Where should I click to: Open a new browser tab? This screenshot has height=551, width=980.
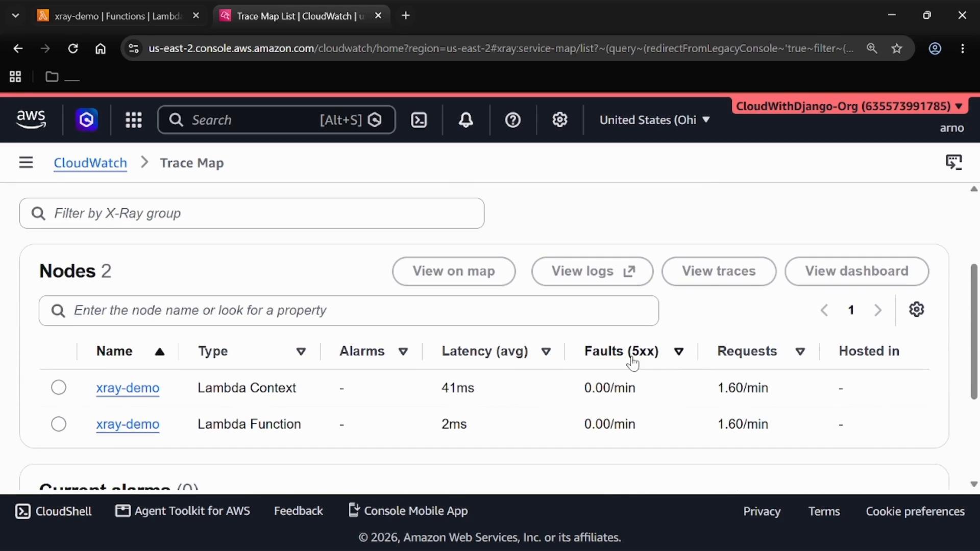click(406, 16)
